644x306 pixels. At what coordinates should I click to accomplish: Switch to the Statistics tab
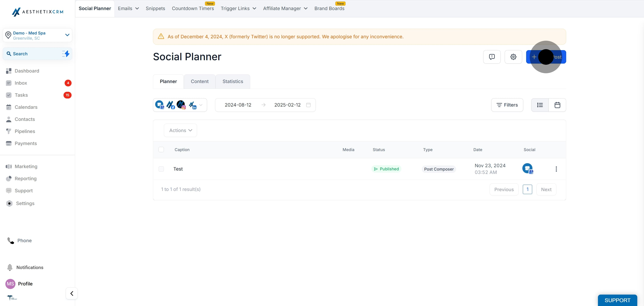tap(233, 81)
